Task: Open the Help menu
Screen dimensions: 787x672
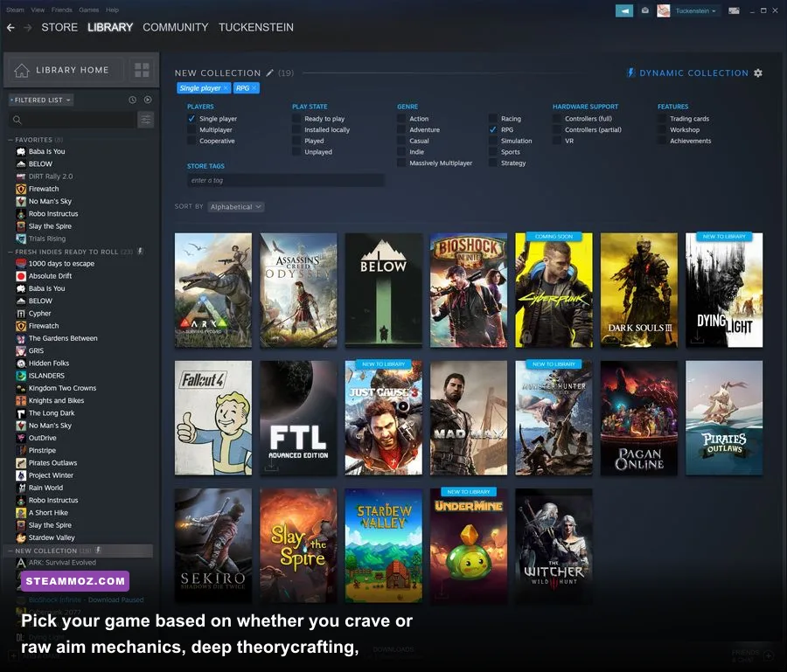Action: (113, 10)
